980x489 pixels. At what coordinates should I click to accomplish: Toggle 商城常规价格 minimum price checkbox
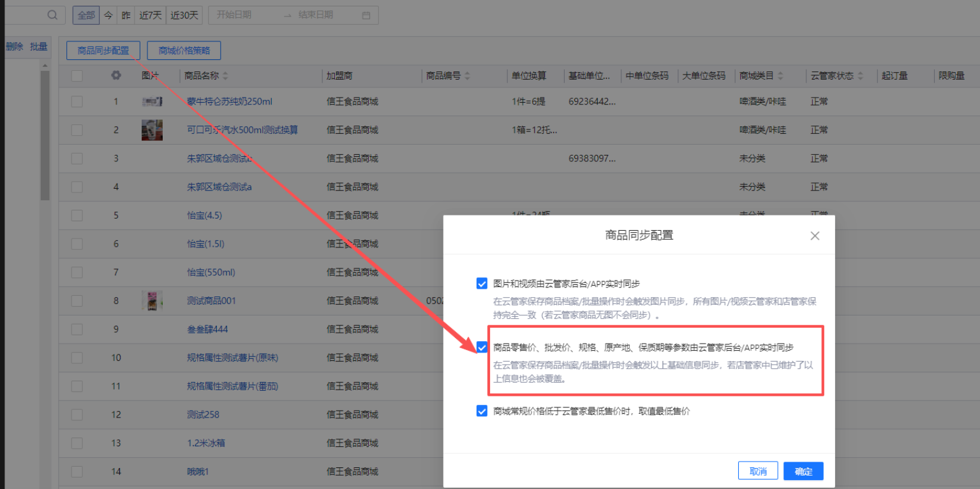pos(482,411)
